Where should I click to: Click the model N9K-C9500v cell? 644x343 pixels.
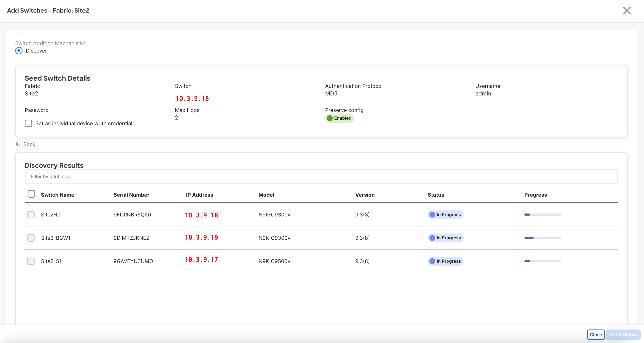click(x=274, y=261)
